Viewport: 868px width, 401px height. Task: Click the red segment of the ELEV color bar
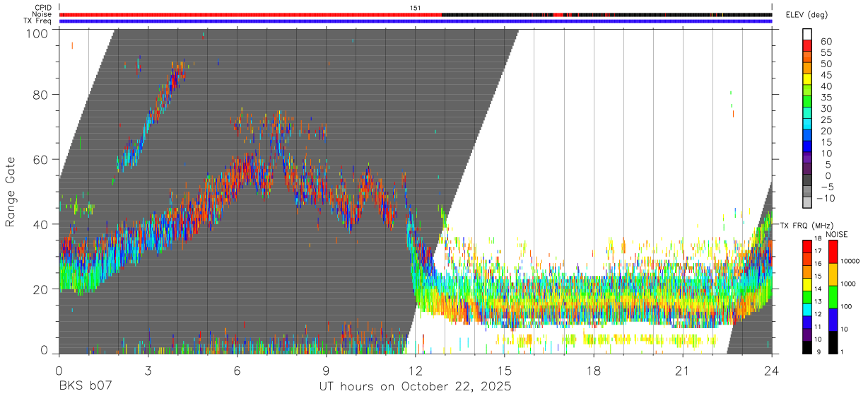point(807,46)
